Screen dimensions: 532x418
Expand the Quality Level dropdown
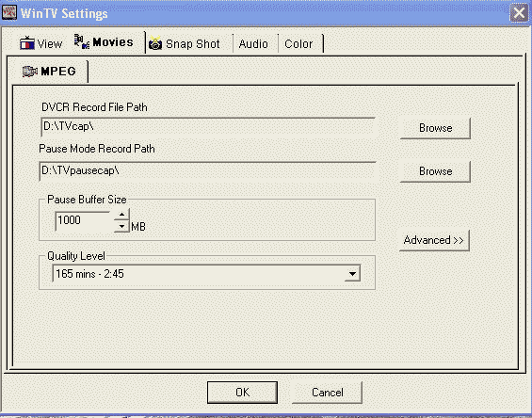click(352, 273)
